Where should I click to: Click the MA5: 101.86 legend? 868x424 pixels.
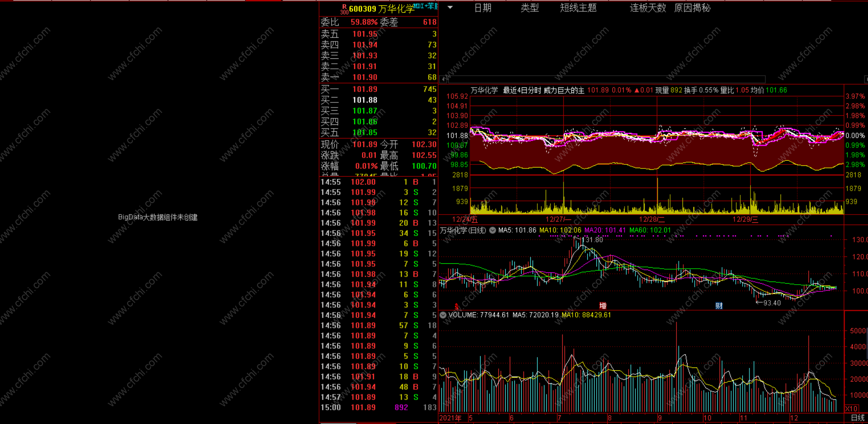pos(517,230)
